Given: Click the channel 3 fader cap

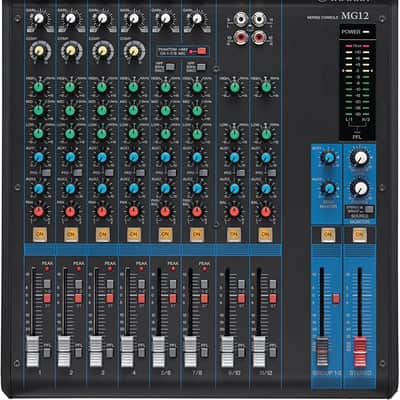Looking at the screenshot, I should coord(96,351).
